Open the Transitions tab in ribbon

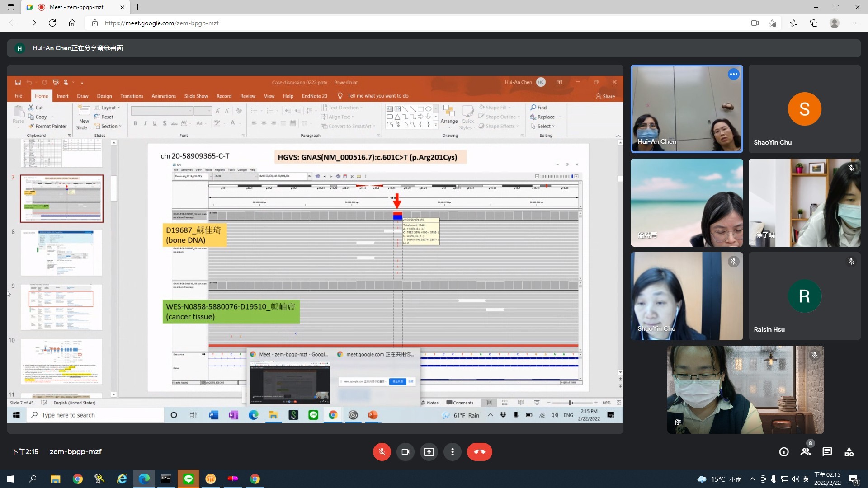tap(131, 96)
